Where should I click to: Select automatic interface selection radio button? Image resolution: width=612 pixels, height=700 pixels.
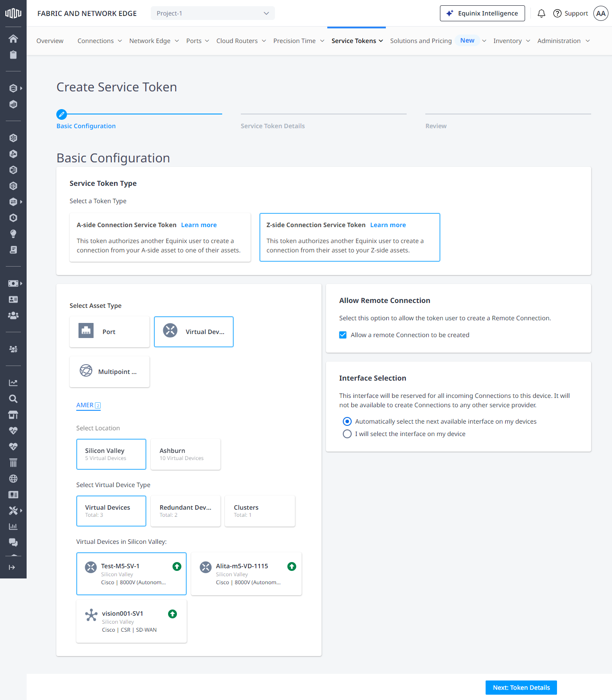pyautogui.click(x=347, y=421)
